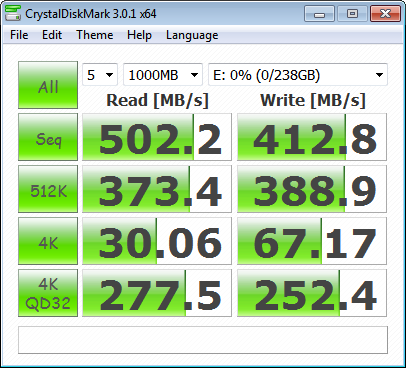The image size is (406, 368).
Task: Select the 4K write result 67.17
Action: tap(312, 241)
